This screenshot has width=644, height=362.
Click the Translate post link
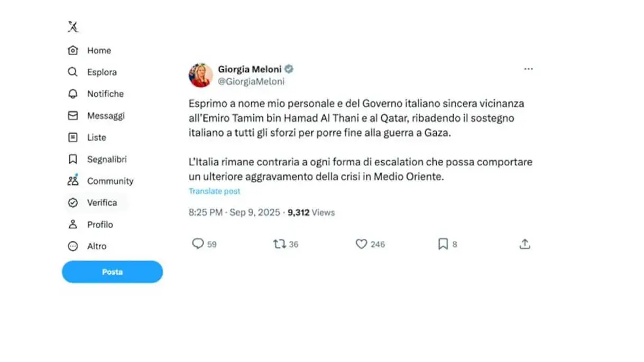215,191
